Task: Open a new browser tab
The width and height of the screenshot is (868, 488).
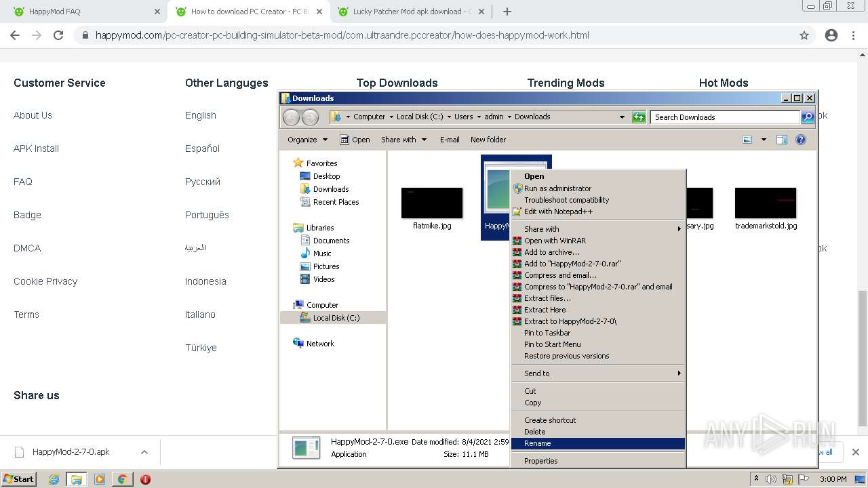Action: (507, 12)
